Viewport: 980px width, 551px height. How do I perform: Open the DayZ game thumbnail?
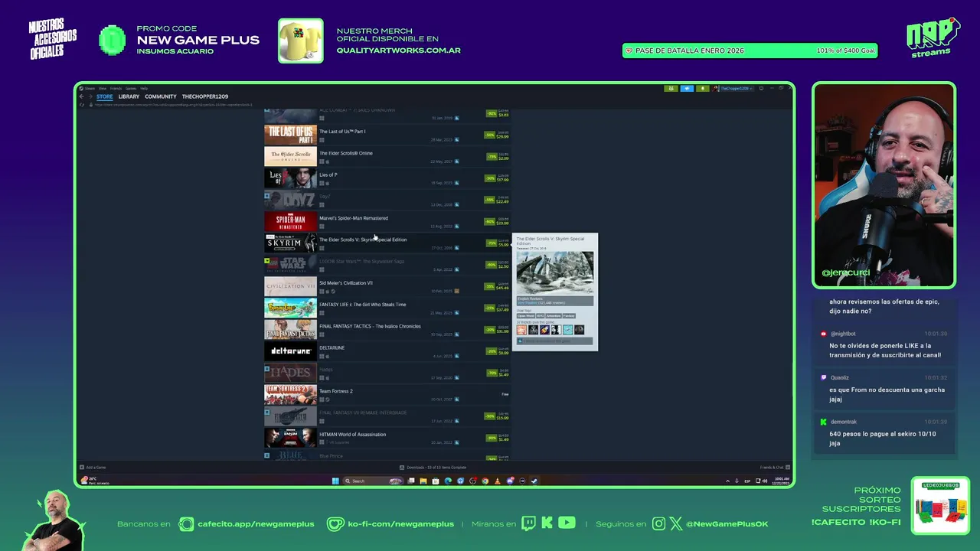click(290, 200)
